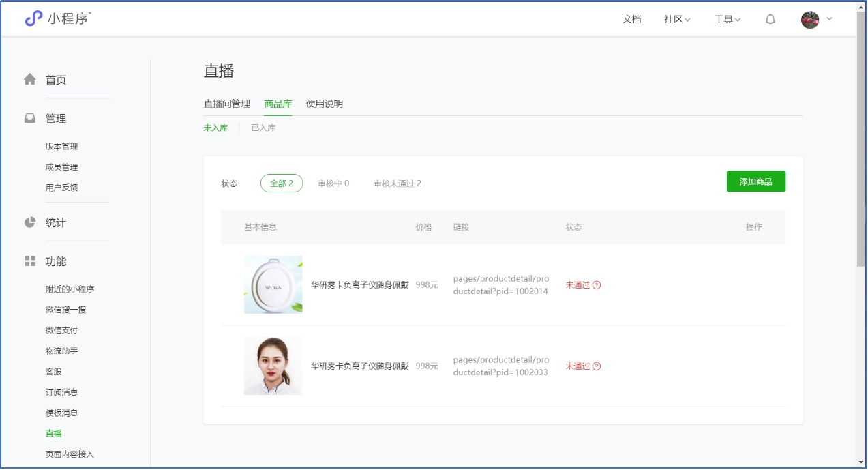Open 成员管理 in sidebar
868x470 pixels.
(x=62, y=167)
